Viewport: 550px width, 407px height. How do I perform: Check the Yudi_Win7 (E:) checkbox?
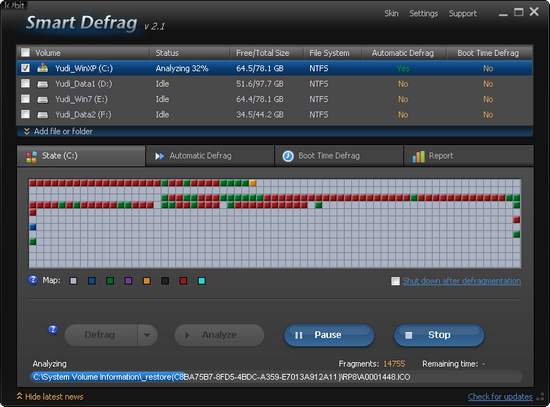point(25,99)
